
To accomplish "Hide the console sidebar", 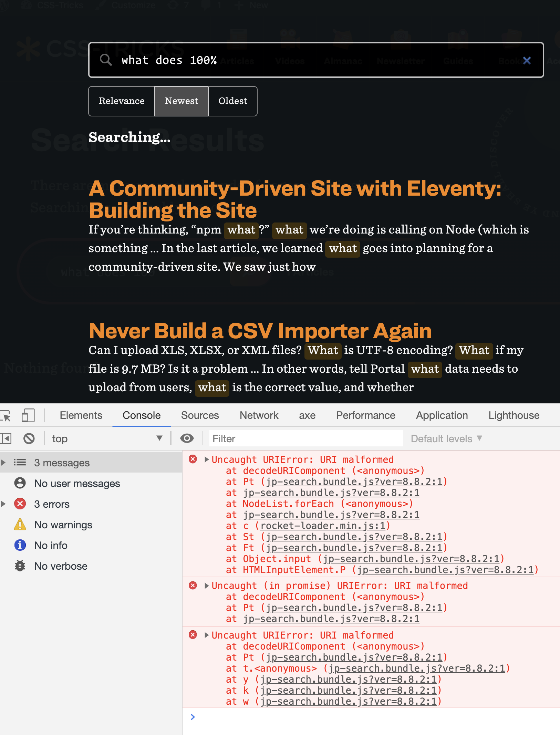I will coord(6,438).
